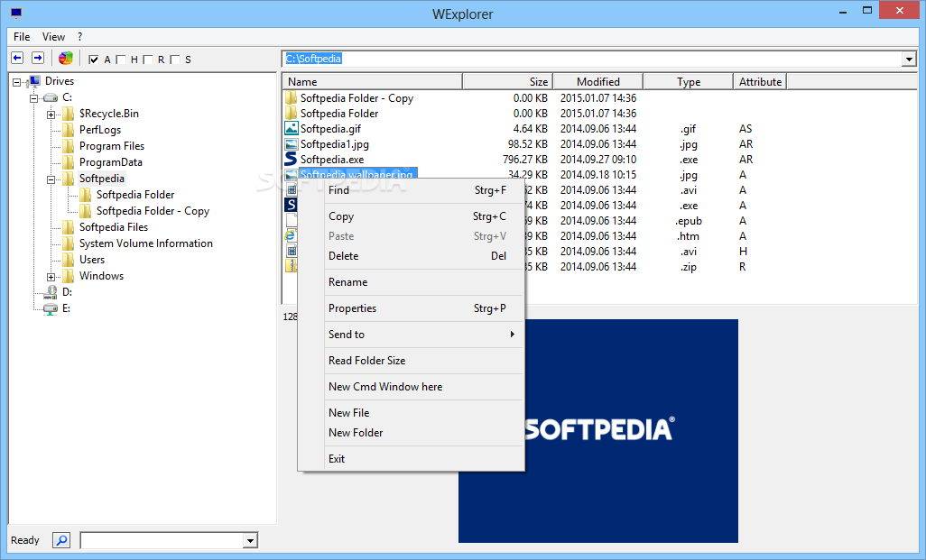Viewport: 926px width, 560px height.
Task: Click the Softpedia.exe S icon
Action: (x=291, y=160)
